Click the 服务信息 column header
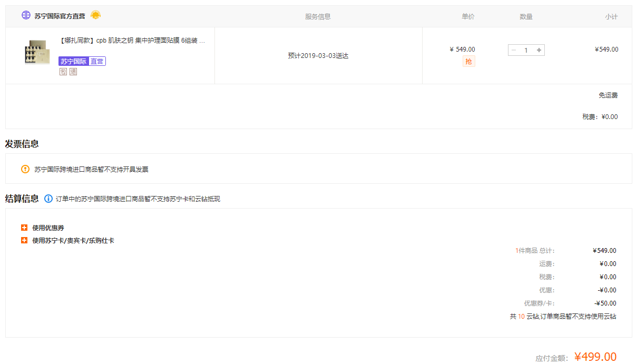 point(318,16)
